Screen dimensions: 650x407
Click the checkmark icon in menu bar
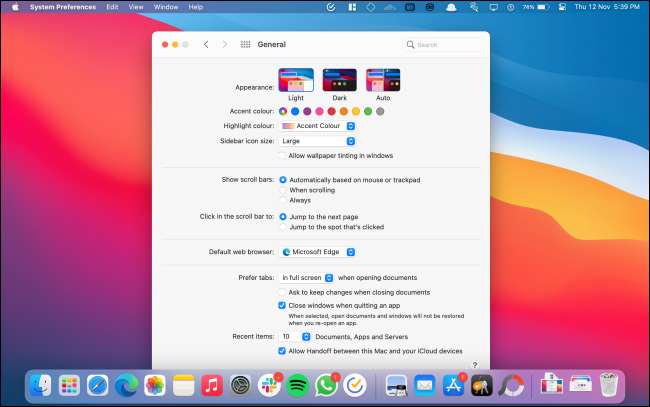click(331, 7)
